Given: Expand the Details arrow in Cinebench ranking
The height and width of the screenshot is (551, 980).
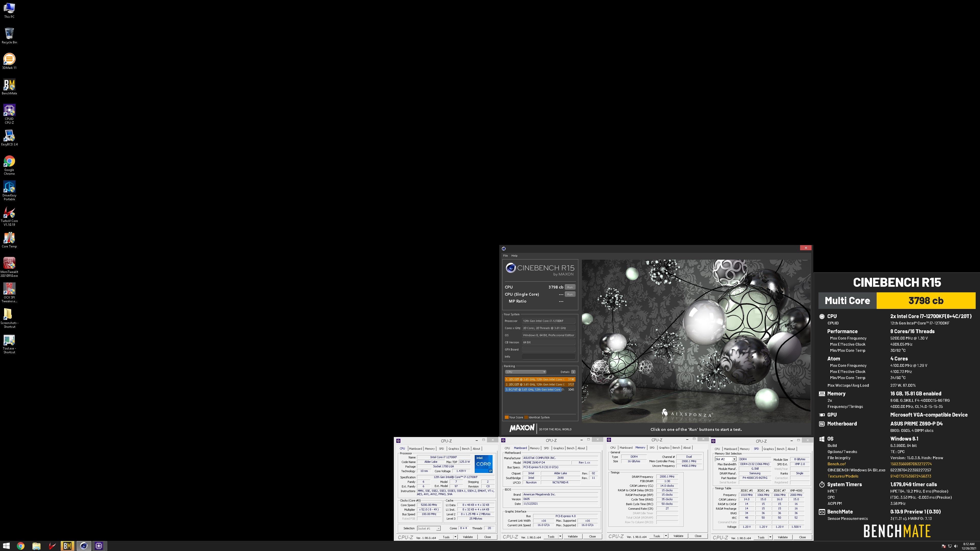Looking at the screenshot, I should pos(573,372).
